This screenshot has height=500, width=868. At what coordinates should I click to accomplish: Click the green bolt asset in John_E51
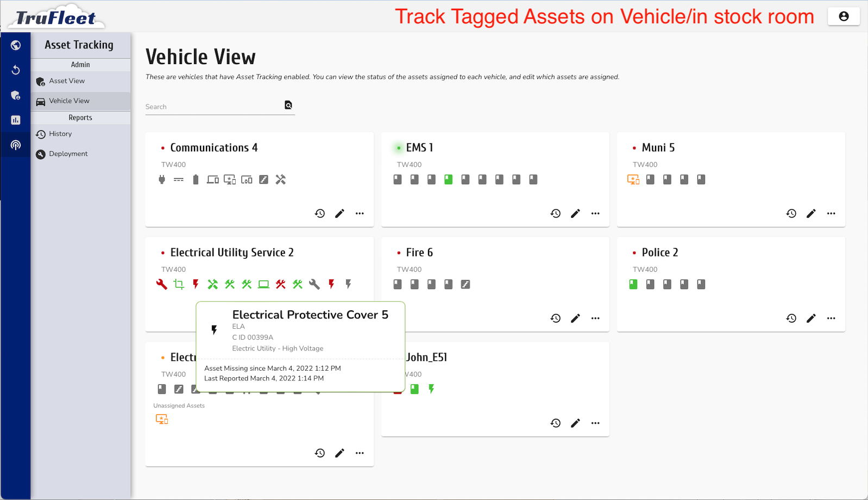pyautogui.click(x=431, y=389)
